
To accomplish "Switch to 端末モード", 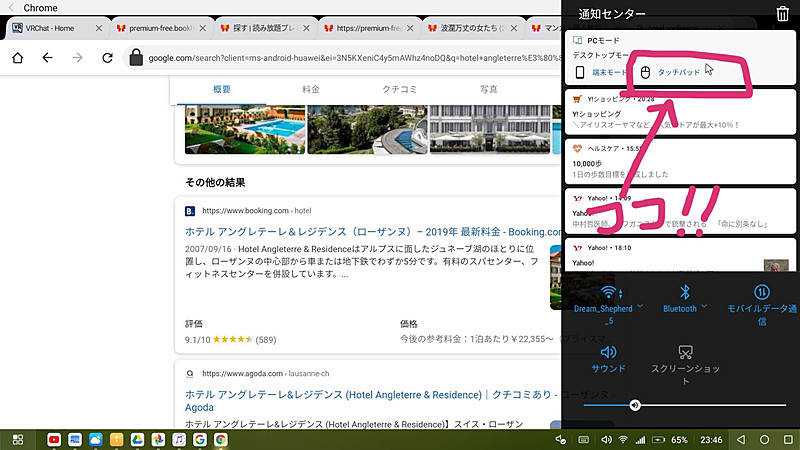I will tap(600, 72).
